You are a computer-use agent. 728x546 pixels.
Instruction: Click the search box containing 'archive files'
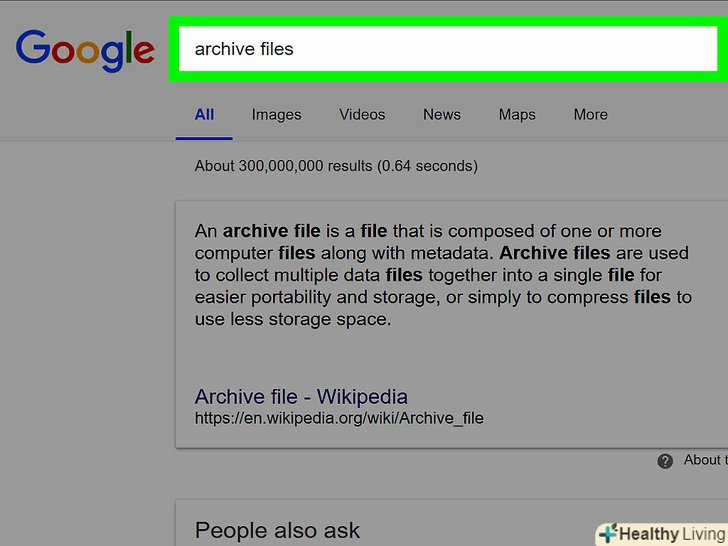tap(444, 48)
